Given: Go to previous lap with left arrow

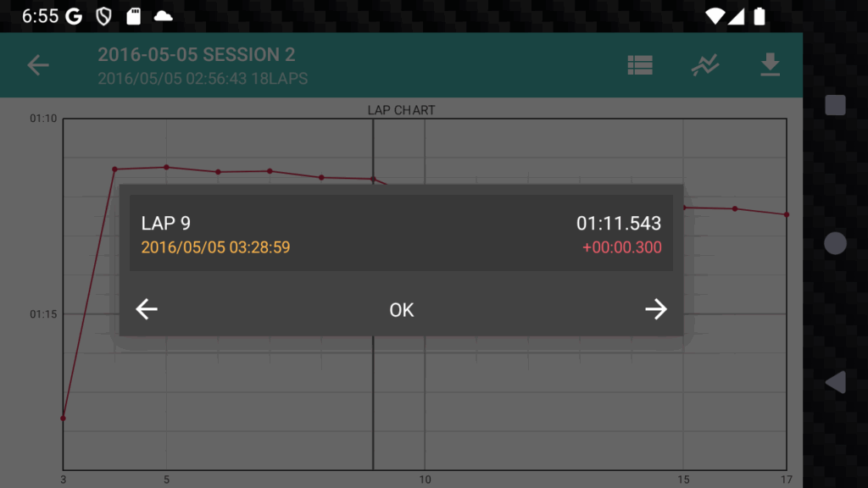Looking at the screenshot, I should tap(147, 309).
